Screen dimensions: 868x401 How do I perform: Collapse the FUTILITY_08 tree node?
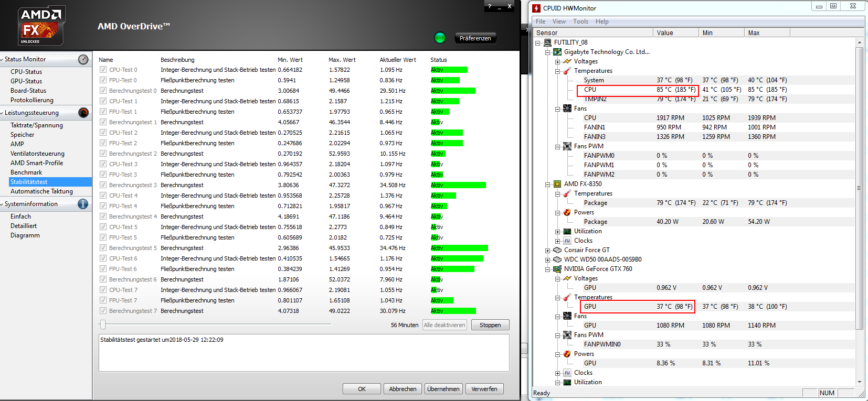(x=538, y=43)
